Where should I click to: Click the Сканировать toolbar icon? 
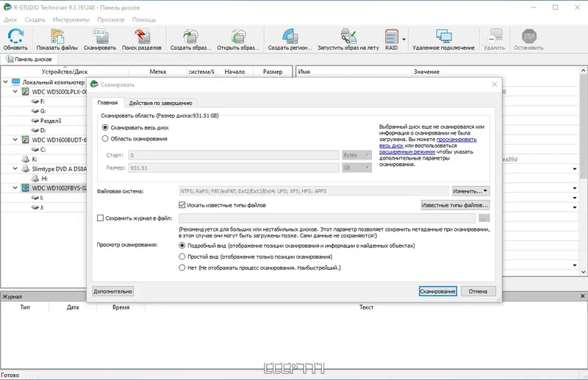tap(100, 37)
